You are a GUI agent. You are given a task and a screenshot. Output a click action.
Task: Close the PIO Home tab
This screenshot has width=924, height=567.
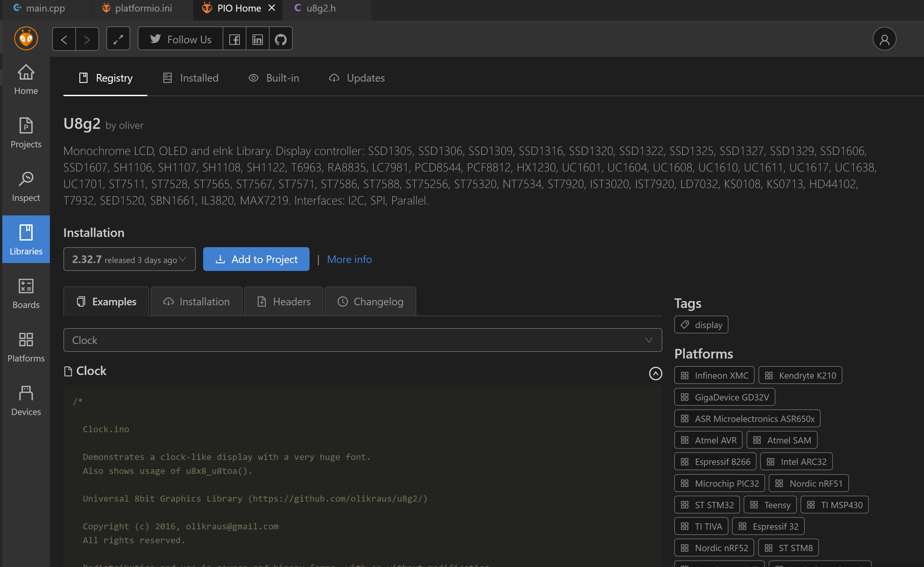pos(272,8)
